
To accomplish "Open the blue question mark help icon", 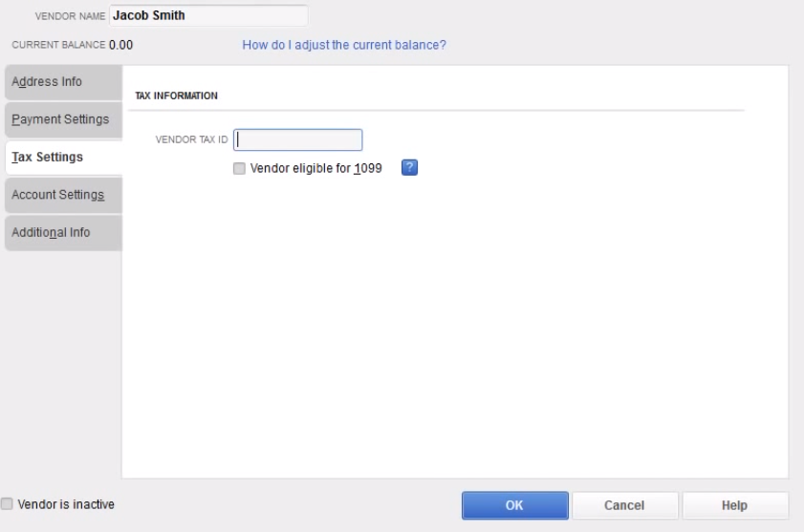I will pos(410,168).
